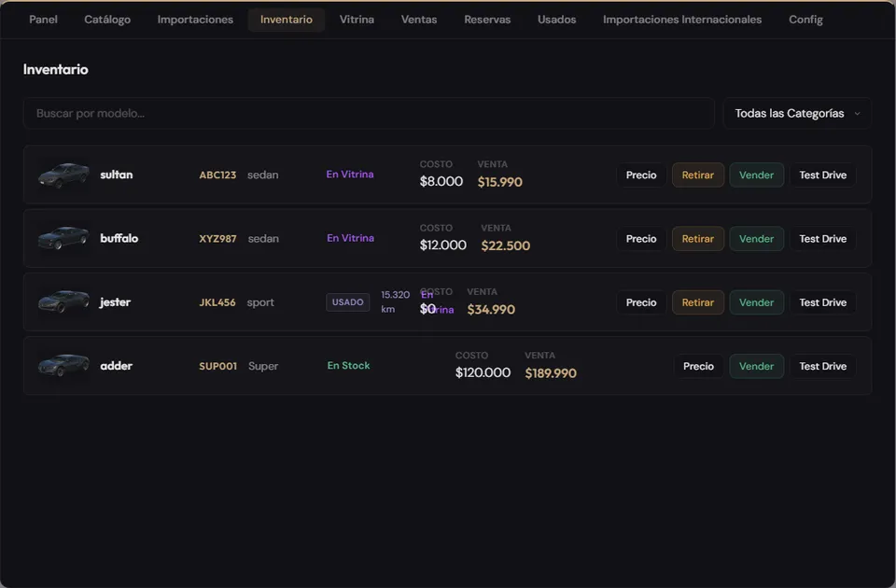Change Precio for the adder
896x588 pixels.
(698, 366)
